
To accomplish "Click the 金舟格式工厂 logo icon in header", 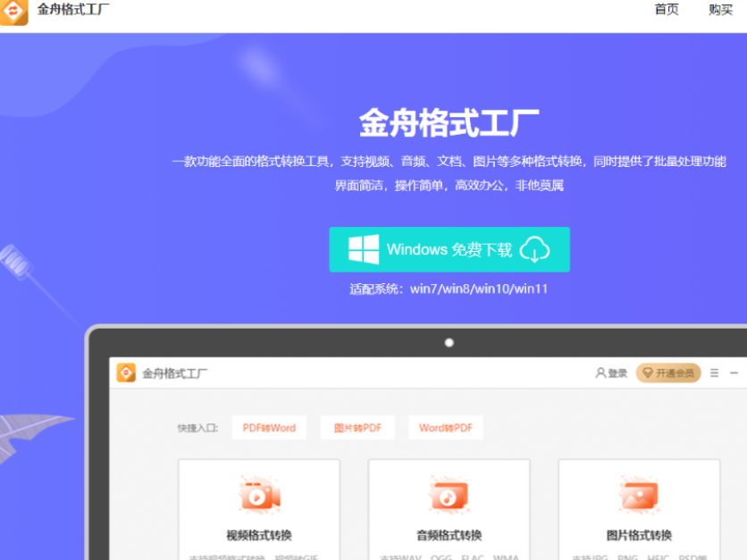I will tap(13, 11).
